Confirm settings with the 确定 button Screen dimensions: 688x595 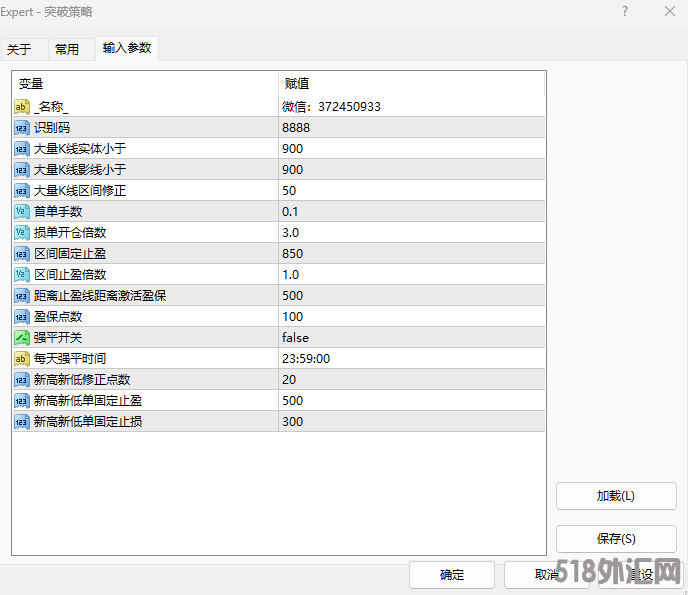tap(452, 575)
